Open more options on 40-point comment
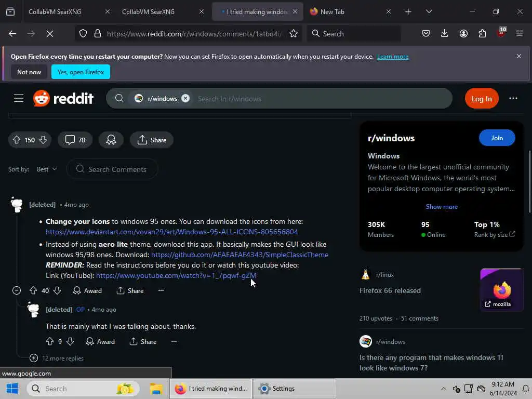Viewport: 532px width, 399px height. point(161,290)
